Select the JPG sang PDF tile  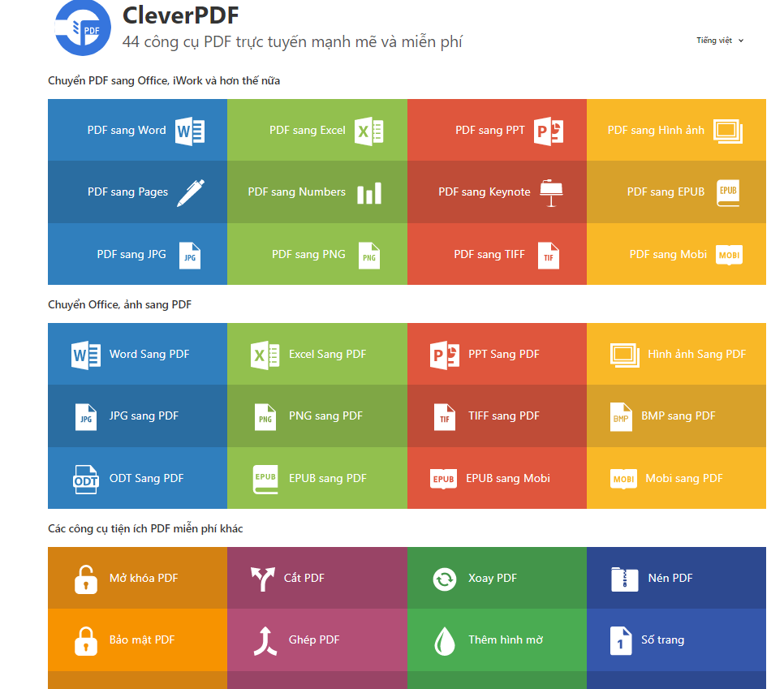137,416
